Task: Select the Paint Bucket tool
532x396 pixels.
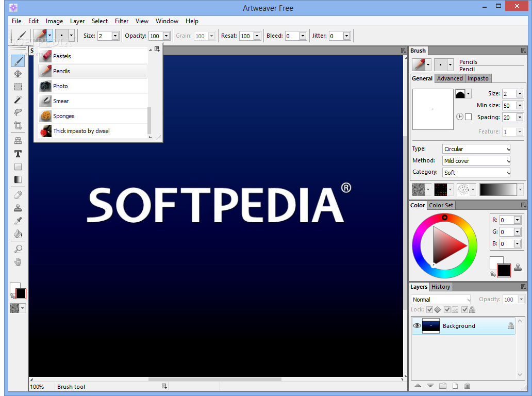Action: [x=18, y=234]
